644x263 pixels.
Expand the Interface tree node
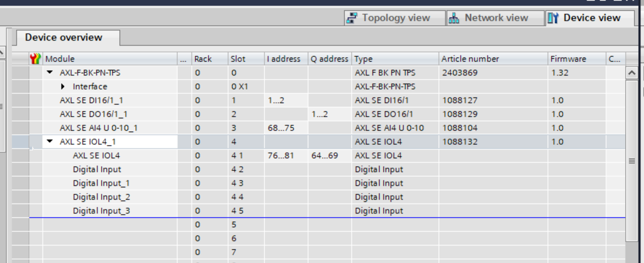click(63, 87)
